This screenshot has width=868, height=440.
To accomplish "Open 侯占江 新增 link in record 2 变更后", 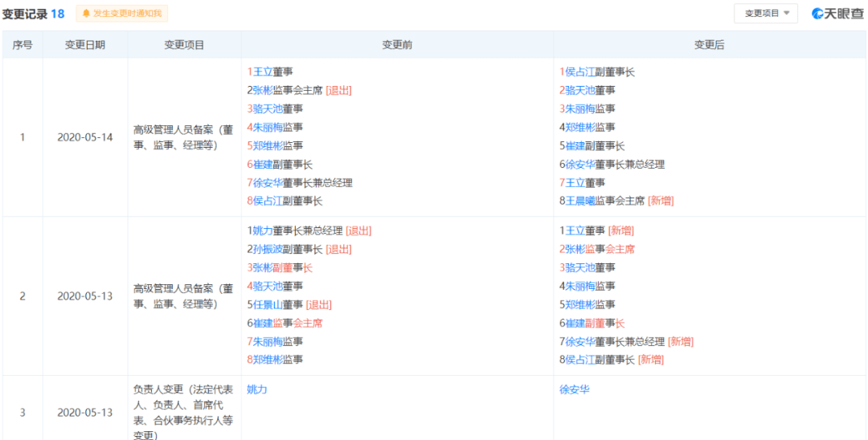I will (x=580, y=360).
